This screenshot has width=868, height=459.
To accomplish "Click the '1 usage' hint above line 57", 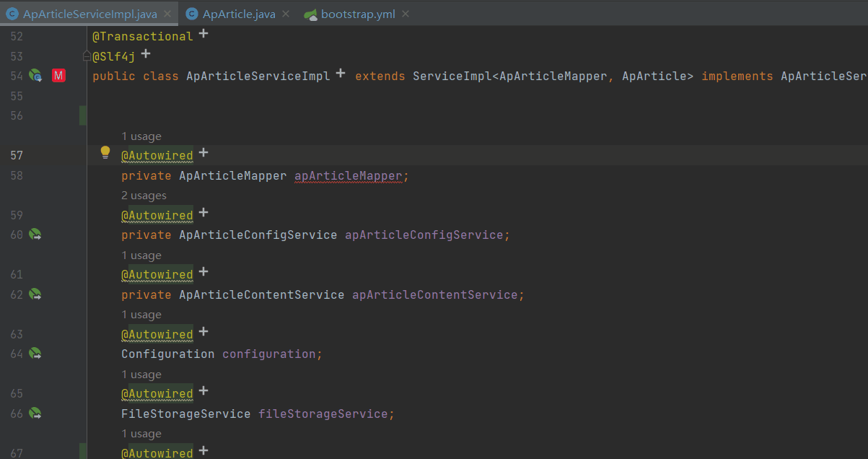I will [x=141, y=136].
